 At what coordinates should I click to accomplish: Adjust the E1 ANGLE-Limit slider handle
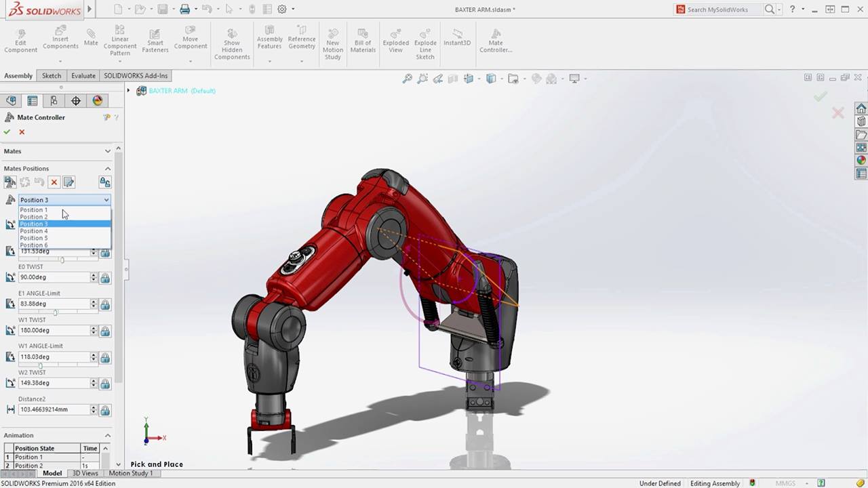click(x=56, y=312)
